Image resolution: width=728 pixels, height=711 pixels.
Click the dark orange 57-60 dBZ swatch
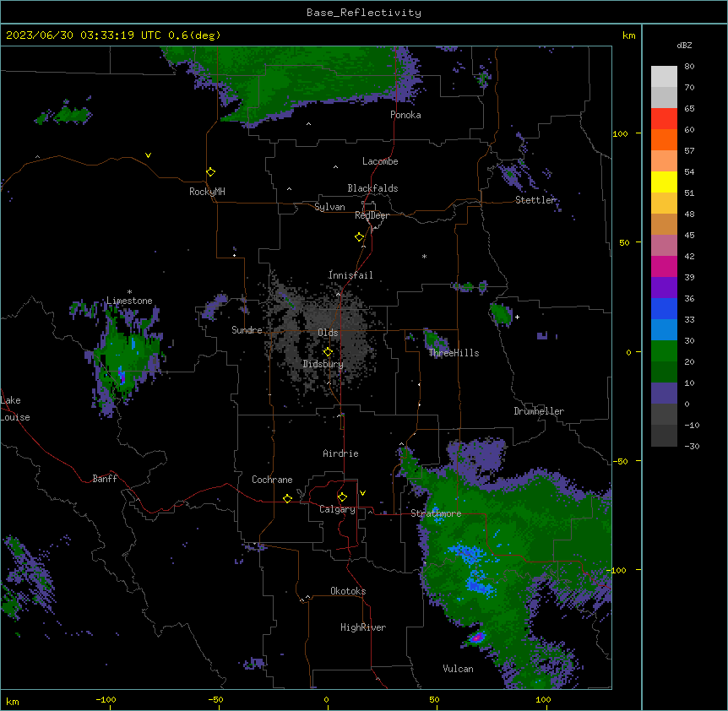click(664, 139)
